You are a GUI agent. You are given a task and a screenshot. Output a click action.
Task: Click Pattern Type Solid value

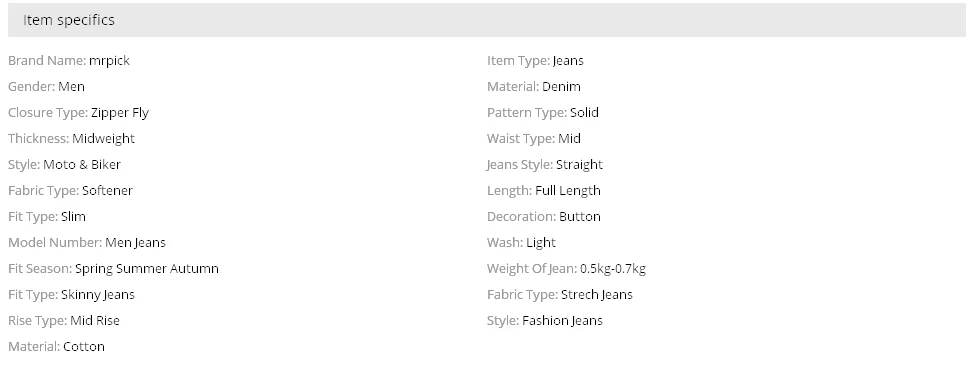click(x=584, y=113)
